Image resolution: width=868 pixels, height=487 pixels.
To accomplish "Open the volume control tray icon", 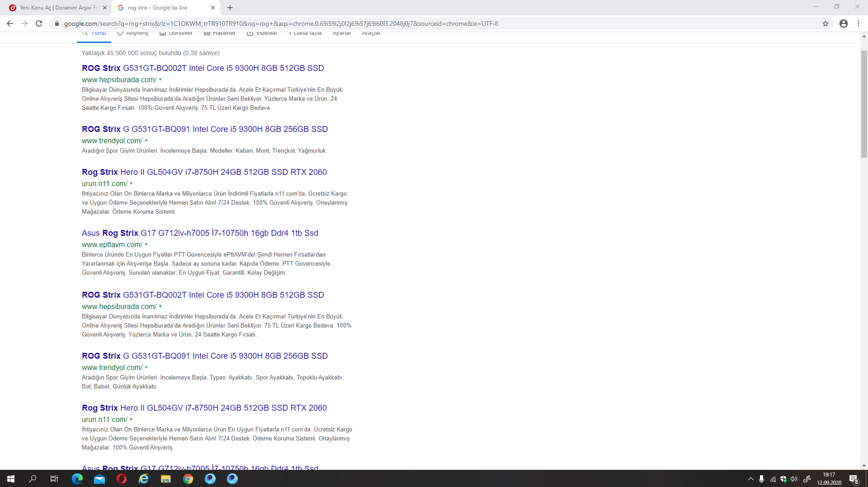I will pos(794,479).
